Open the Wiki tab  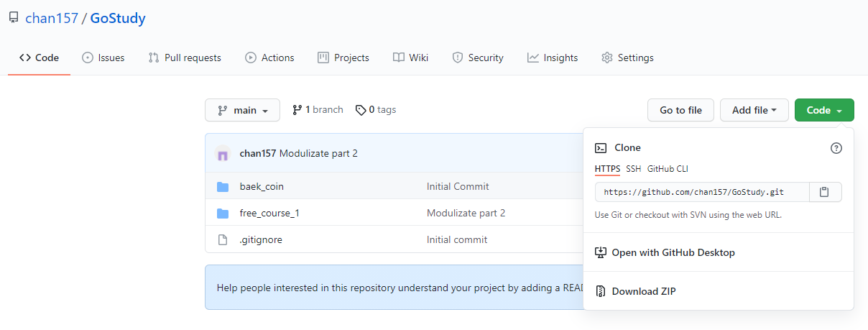pos(411,58)
